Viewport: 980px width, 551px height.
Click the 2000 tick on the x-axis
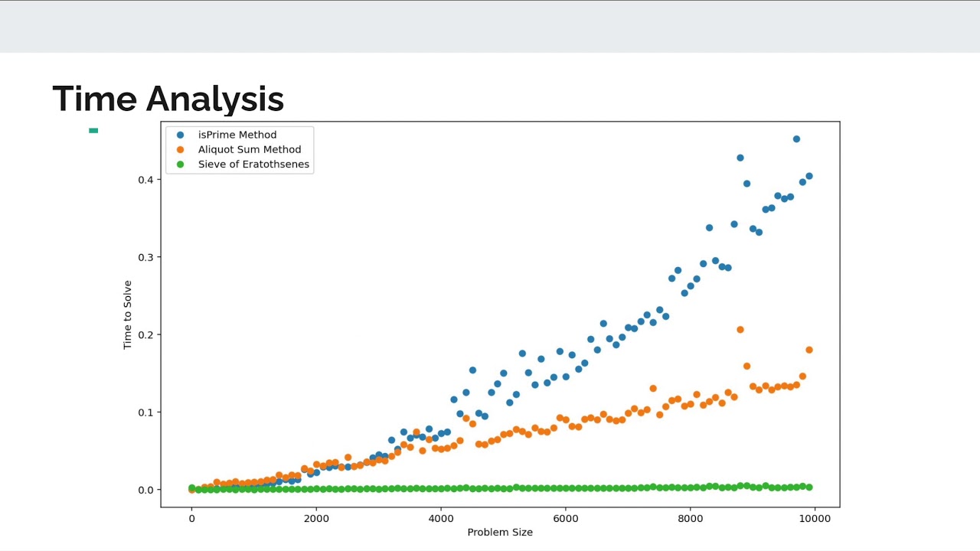click(x=316, y=517)
